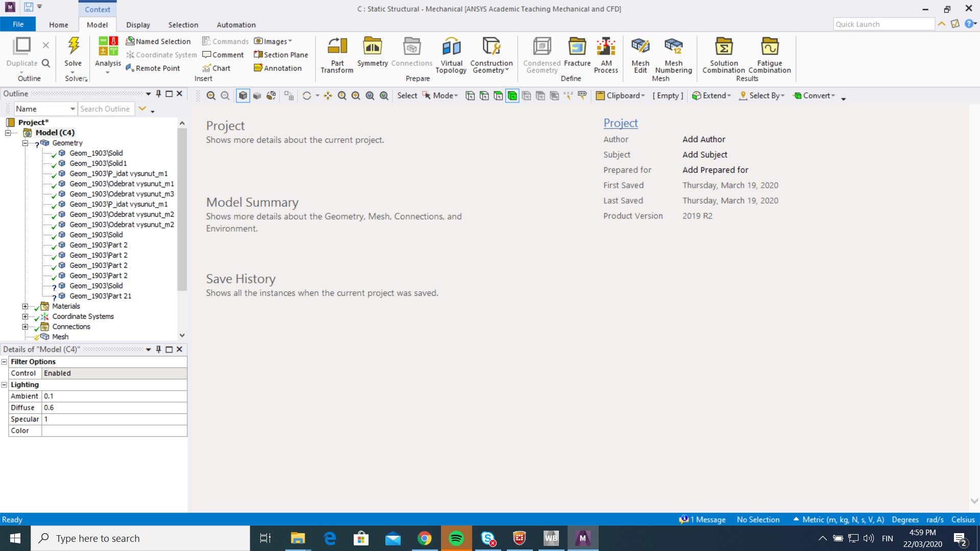The image size is (980, 551).
Task: Click the Project hyperlink heading
Action: [620, 123]
